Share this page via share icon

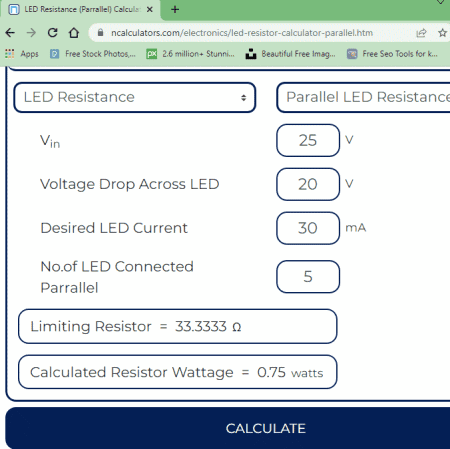tap(421, 33)
